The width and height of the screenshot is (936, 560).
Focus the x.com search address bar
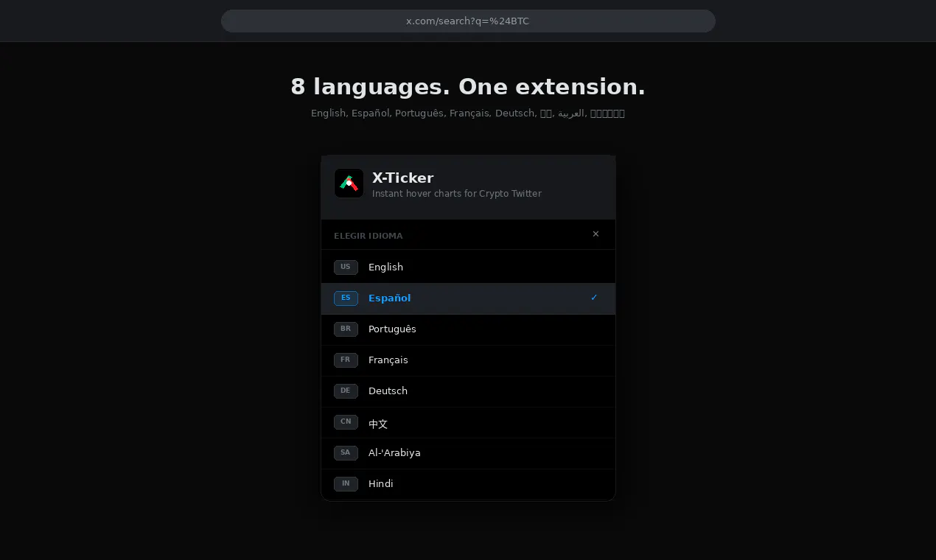point(468,21)
